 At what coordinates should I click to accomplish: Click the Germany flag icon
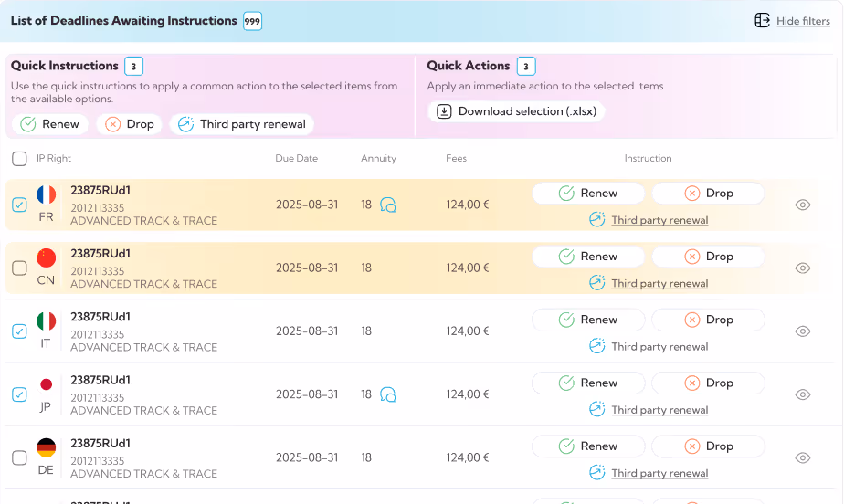click(47, 447)
